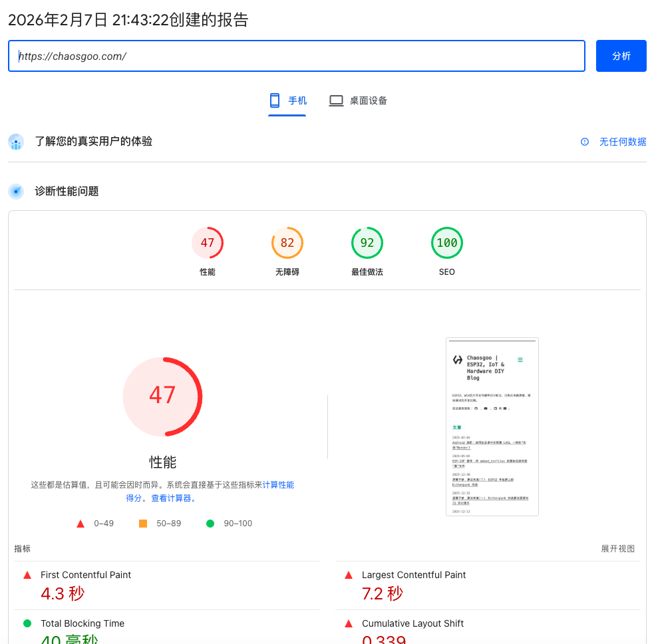Viewport: 648px width, 644px height.
Task: Click the red triangle beside First Contentful Paint
Action: coord(27,574)
